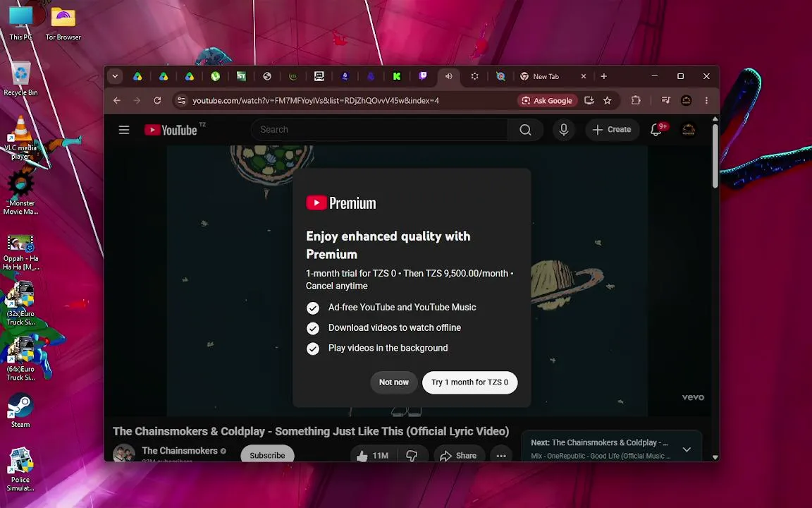Click 'Mix - OneRepublic - Good Life' playlist text

601,456
